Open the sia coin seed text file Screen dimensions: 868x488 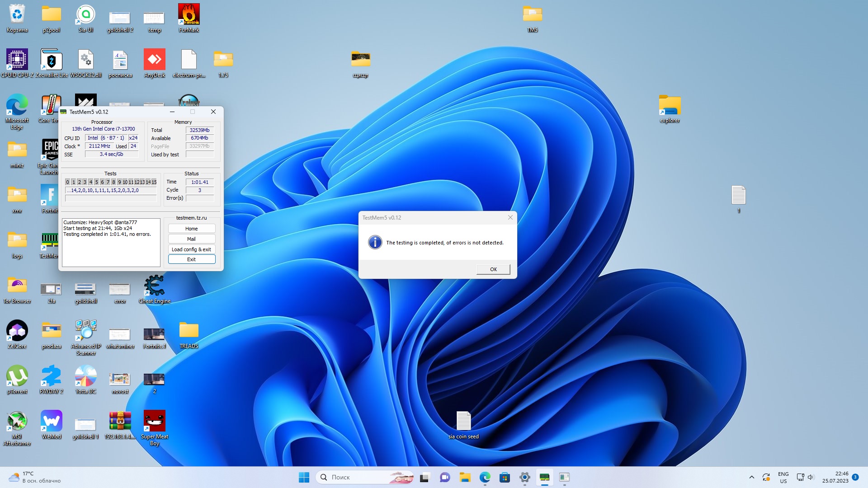tap(463, 422)
